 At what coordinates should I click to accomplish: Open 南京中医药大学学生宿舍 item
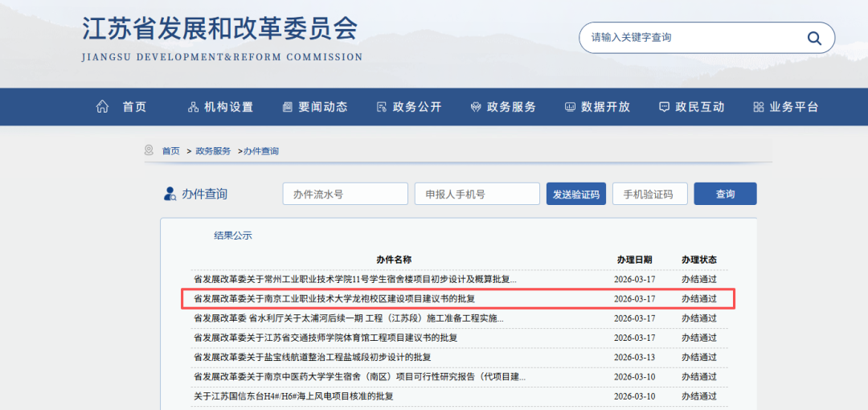360,377
